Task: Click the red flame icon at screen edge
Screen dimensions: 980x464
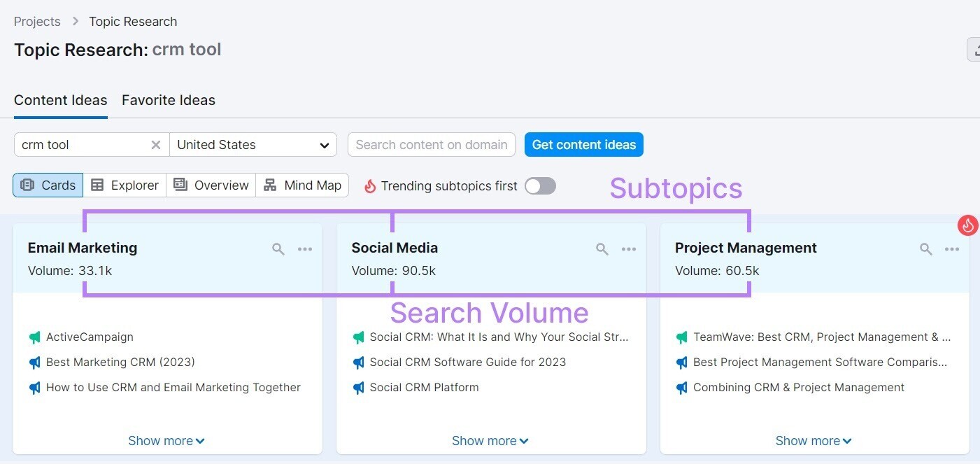Action: pos(967,225)
